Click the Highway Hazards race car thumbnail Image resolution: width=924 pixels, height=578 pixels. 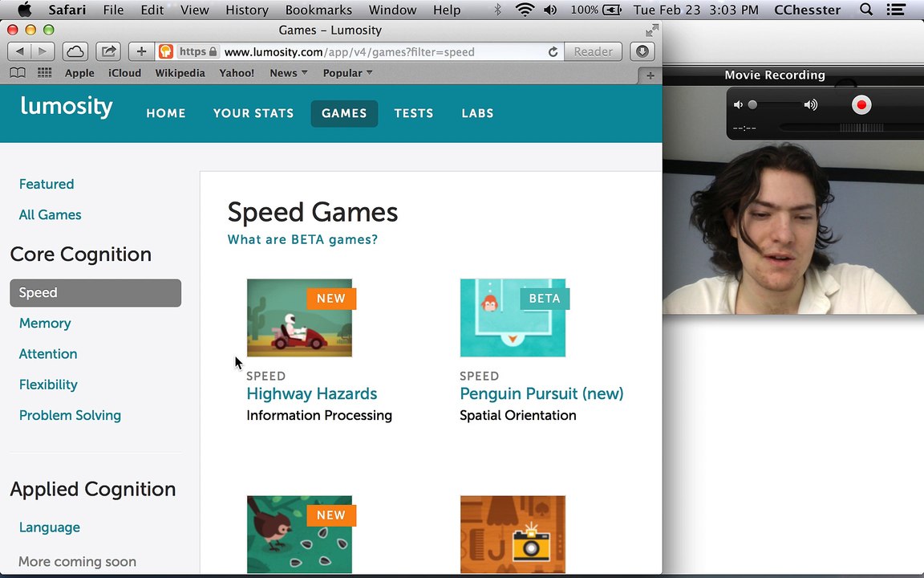click(x=299, y=318)
